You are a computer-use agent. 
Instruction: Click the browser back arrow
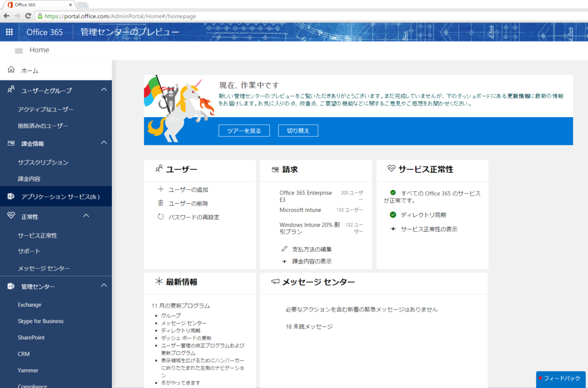[x=6, y=15]
